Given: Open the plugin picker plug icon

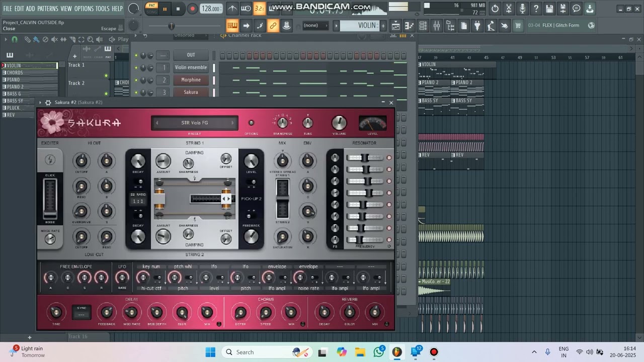Looking at the screenshot, I should click(477, 26).
